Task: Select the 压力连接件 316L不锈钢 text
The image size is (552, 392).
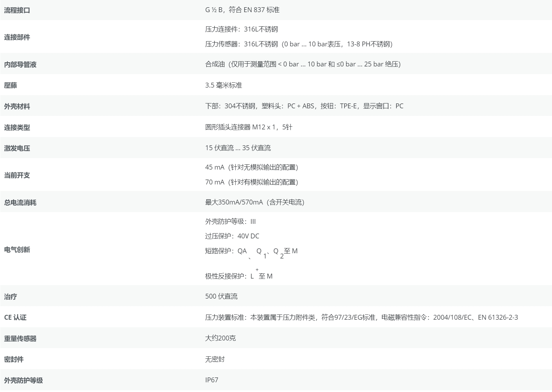Action: coord(241,29)
